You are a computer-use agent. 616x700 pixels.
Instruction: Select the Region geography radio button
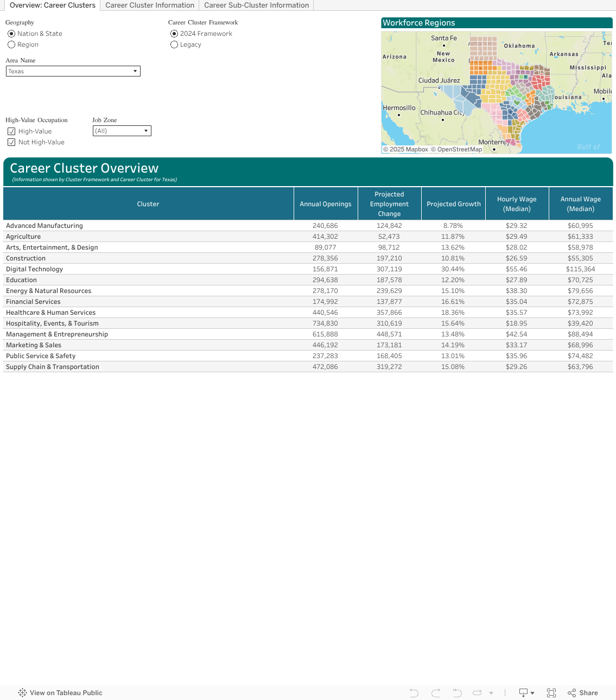(x=11, y=44)
